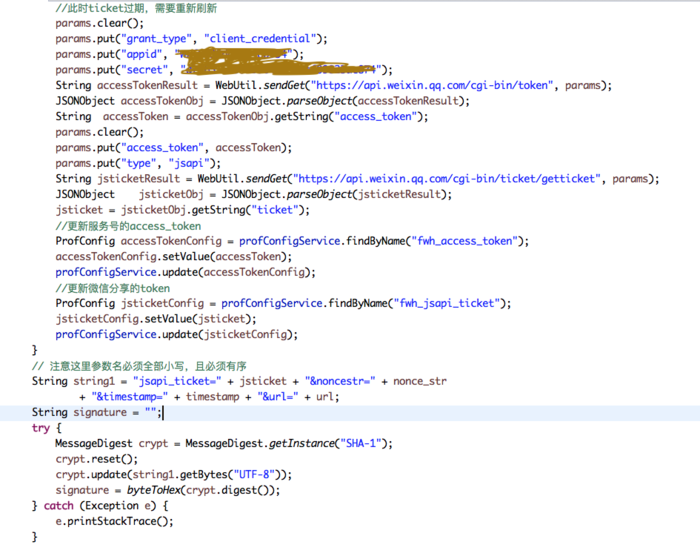Image resolution: width=700 pixels, height=556 pixels.
Task: Click JSONObject.parseObject(jsticketResult) call
Action: [x=337, y=194]
